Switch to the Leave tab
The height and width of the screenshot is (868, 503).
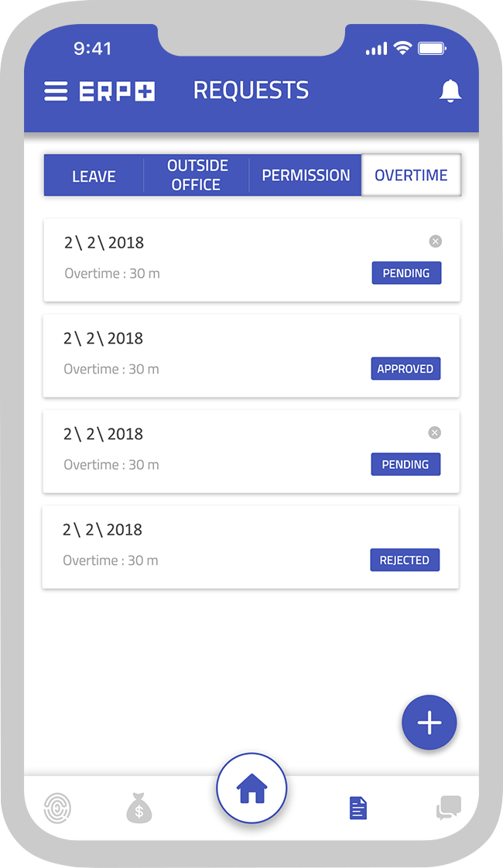tap(94, 176)
